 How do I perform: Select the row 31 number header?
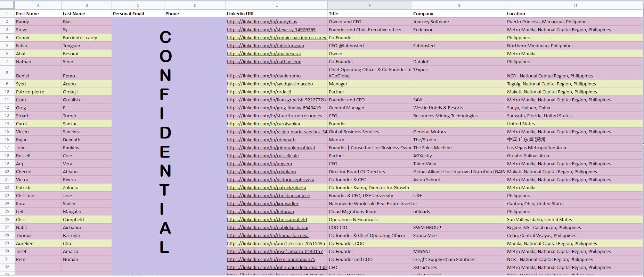7,259
